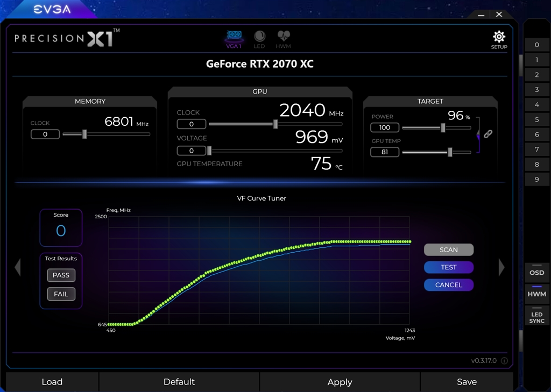Select profile slot 9
Screen dimensions: 551x392
(536, 179)
